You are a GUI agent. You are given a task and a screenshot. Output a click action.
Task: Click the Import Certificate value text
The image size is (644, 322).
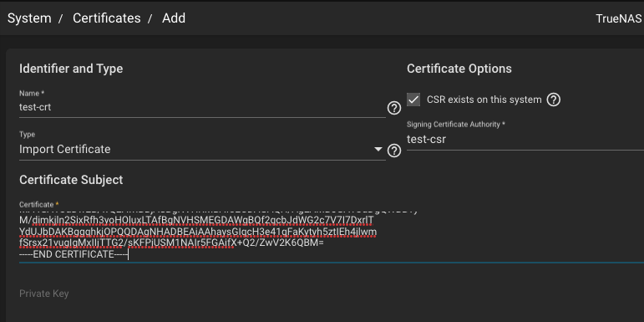[x=65, y=149]
